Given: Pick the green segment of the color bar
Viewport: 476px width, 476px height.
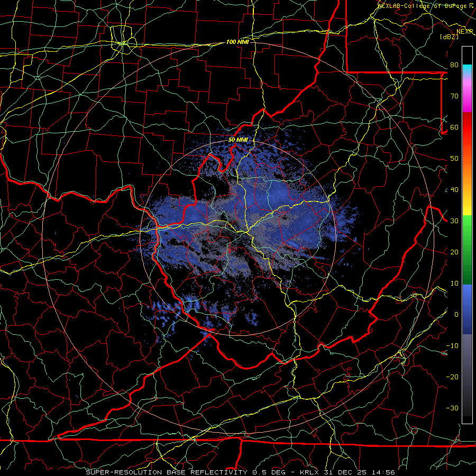Looking at the screenshot, I should coord(467,250).
